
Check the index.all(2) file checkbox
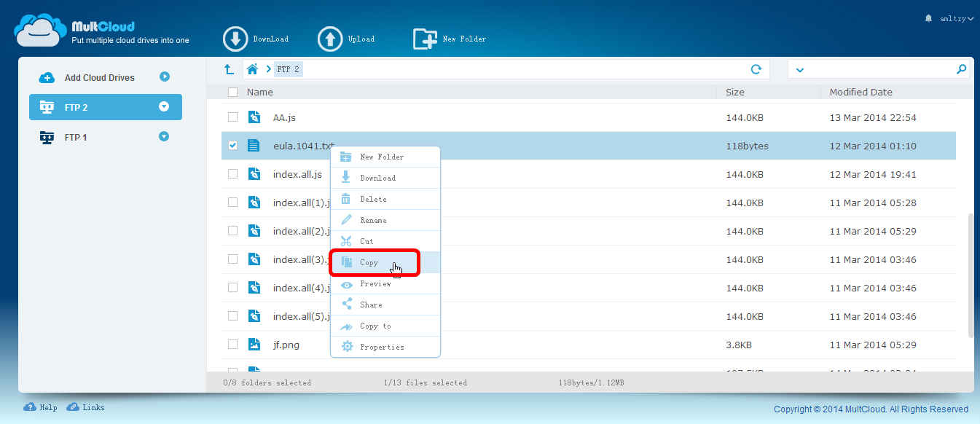coord(232,230)
